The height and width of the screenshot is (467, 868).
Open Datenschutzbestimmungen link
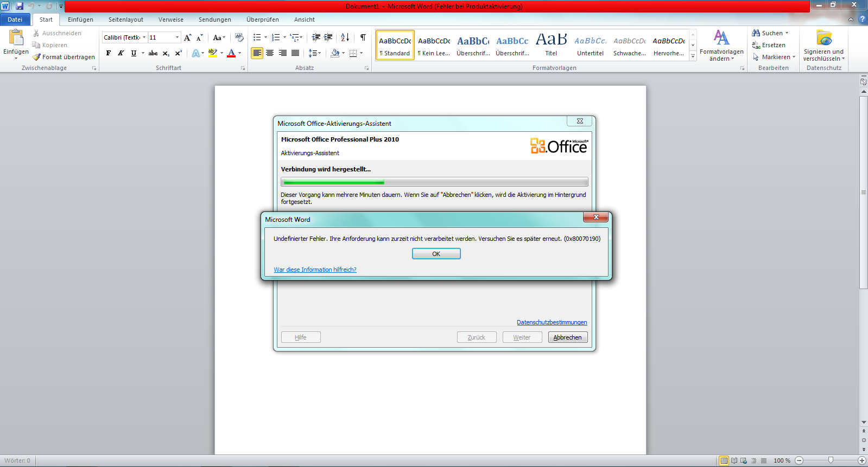coord(552,322)
